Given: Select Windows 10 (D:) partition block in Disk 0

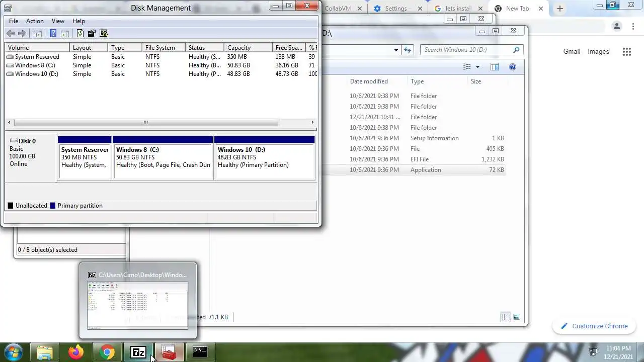Looking at the screenshot, I should (x=265, y=158).
